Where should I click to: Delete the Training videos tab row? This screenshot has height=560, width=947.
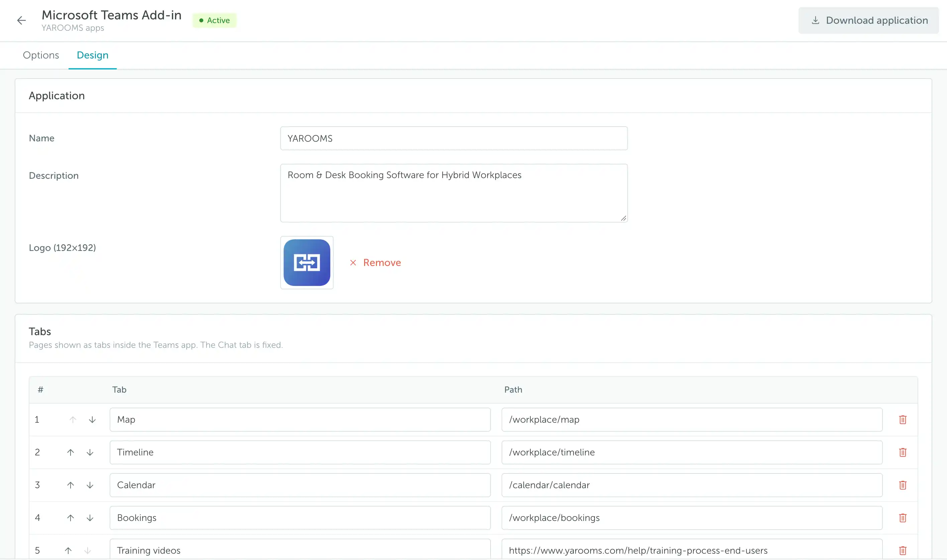click(x=903, y=551)
